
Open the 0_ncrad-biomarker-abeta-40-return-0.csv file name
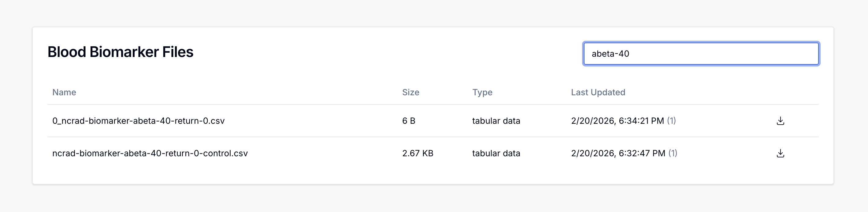click(138, 121)
